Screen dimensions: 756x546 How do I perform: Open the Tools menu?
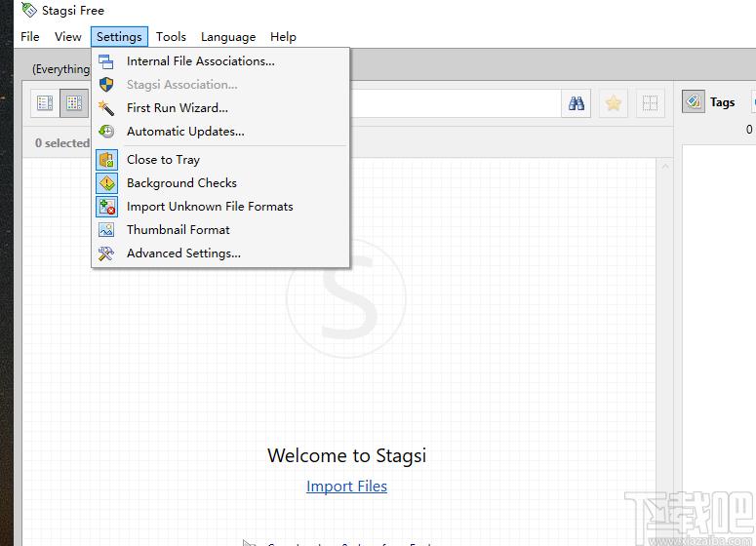tap(171, 37)
